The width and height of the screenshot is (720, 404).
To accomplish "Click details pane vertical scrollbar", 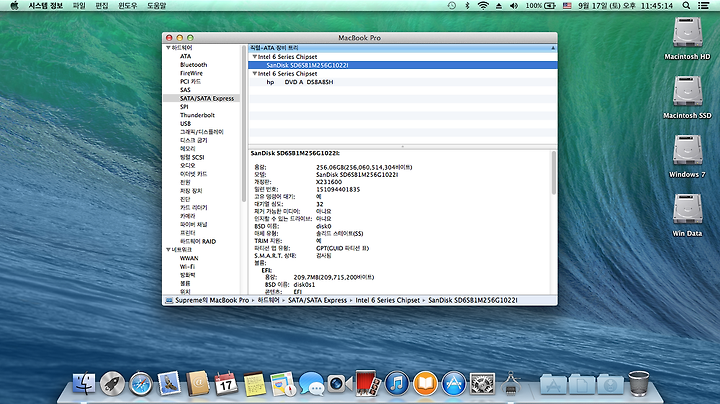I will pos(554,173).
